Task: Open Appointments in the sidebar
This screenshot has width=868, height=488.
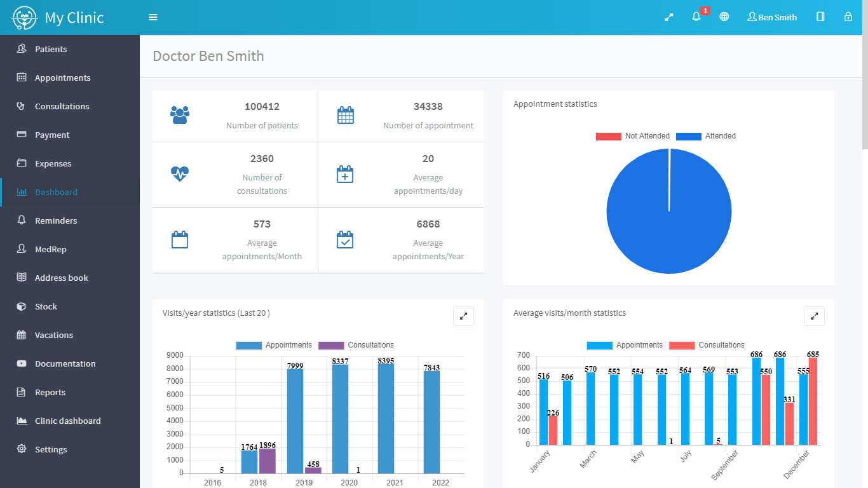Action: (62, 78)
